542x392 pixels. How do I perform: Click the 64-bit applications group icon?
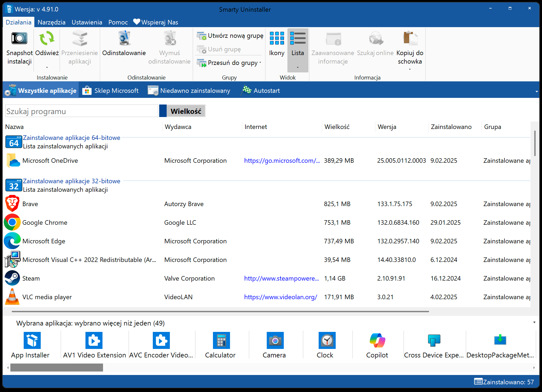(x=14, y=142)
